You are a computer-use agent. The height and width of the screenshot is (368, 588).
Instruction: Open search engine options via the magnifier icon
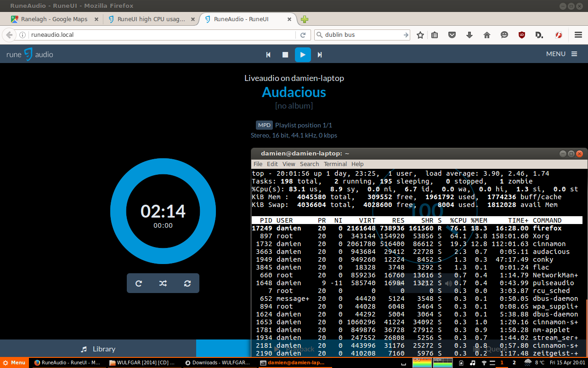point(320,35)
